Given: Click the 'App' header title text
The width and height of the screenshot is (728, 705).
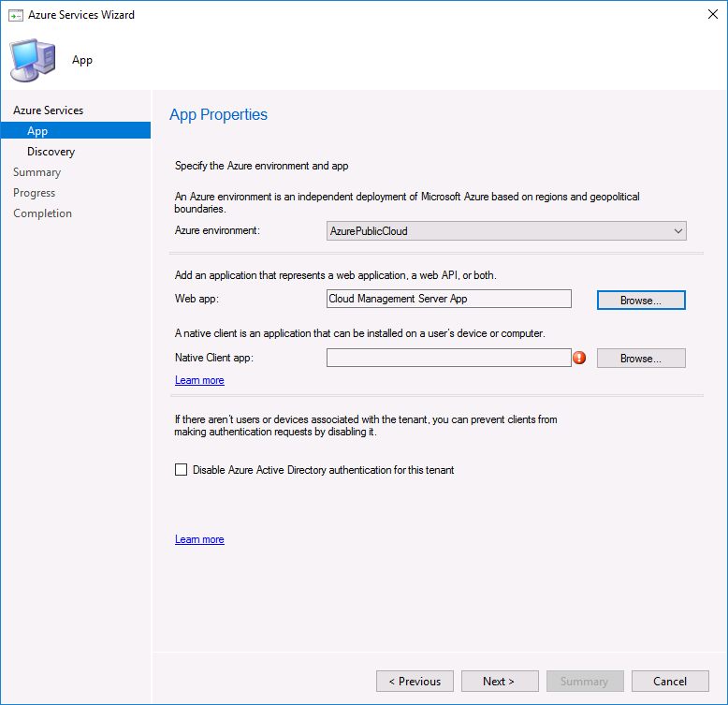Looking at the screenshot, I should click(82, 60).
